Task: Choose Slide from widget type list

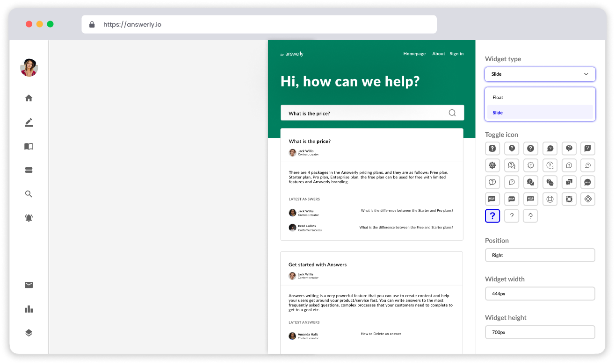Action: pyautogui.click(x=540, y=112)
